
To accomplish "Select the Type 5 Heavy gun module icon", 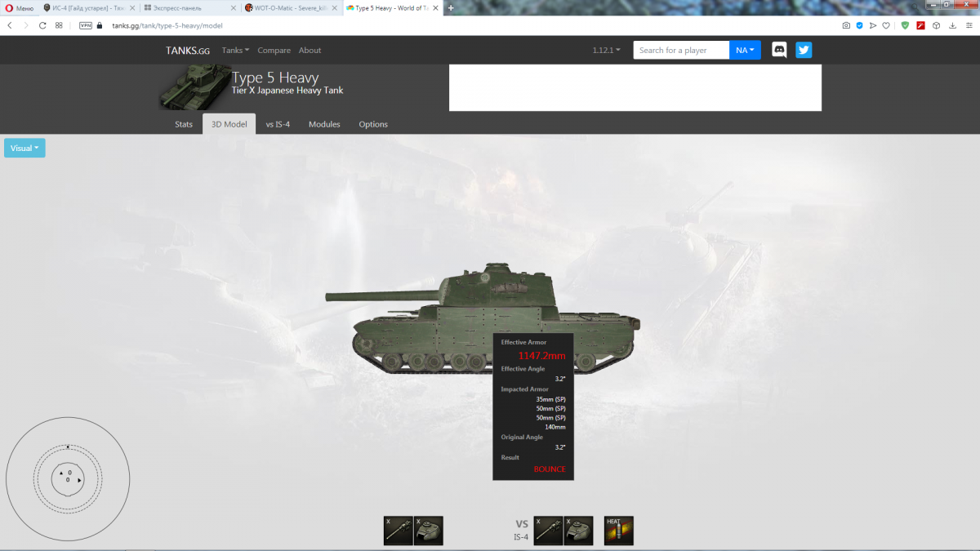I will (x=398, y=531).
